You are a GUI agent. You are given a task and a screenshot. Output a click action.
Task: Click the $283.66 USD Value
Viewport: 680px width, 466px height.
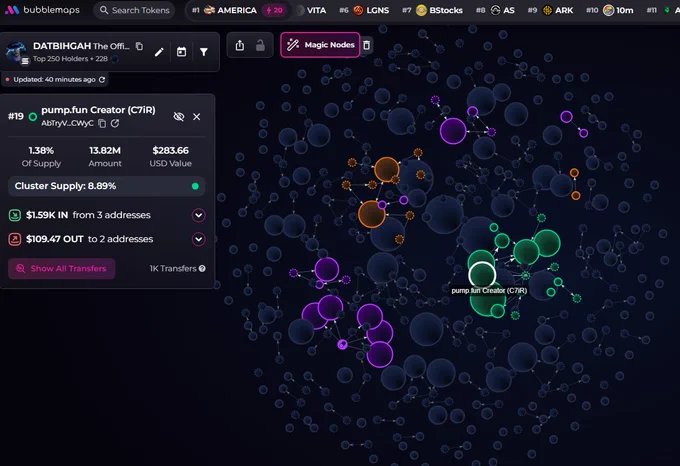click(x=170, y=150)
